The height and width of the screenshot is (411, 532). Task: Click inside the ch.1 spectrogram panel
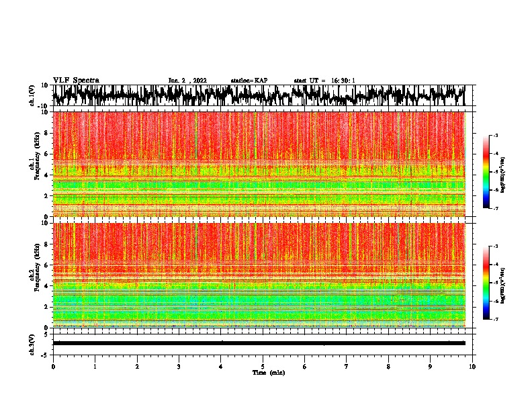259,164
